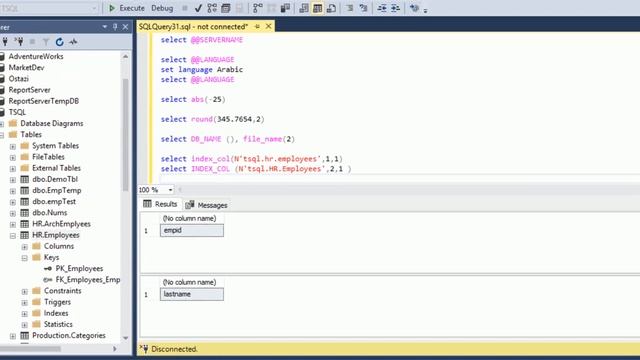640x360 pixels.
Task: Specify values for template parameters icon
Action: (x=414, y=8)
